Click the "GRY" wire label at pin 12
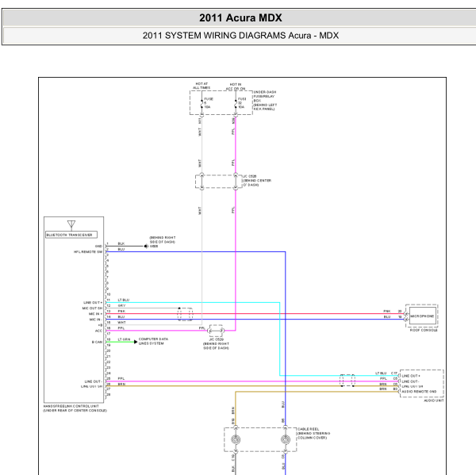The height and width of the screenshot is (475, 476). pyautogui.click(x=121, y=305)
